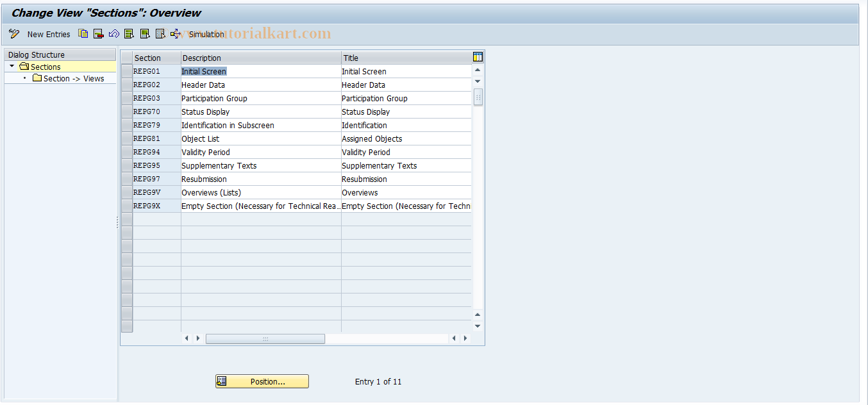Click the Position... button

[x=262, y=381]
